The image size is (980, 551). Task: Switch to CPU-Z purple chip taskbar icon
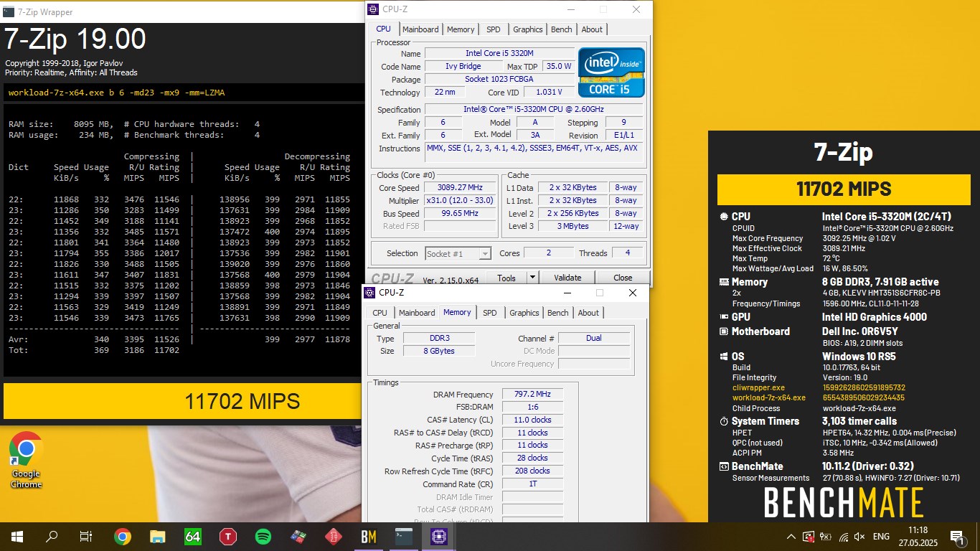[x=439, y=536]
